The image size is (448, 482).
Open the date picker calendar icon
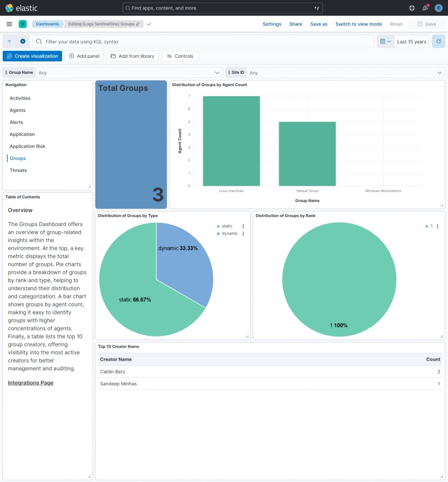click(385, 41)
